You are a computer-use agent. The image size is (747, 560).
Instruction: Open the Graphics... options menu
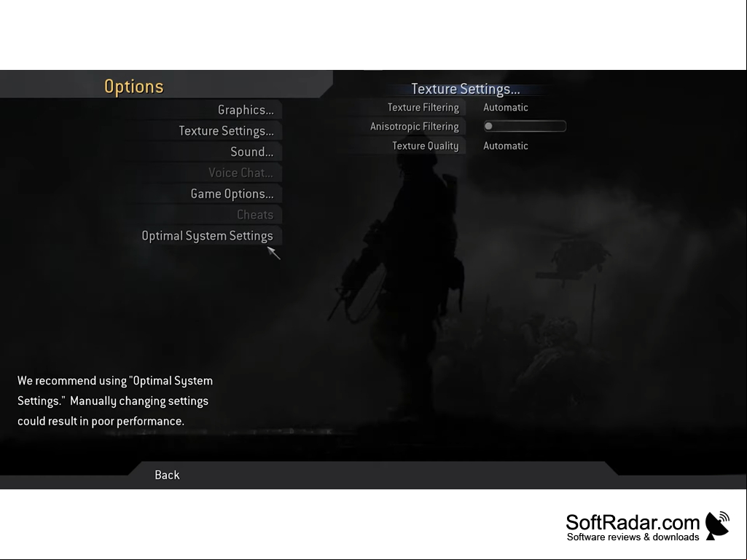tap(246, 110)
